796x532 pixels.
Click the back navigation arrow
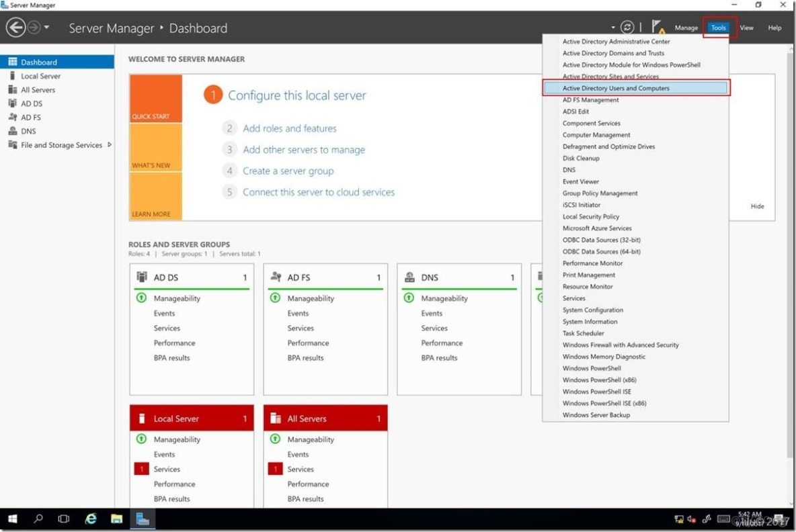point(16,27)
